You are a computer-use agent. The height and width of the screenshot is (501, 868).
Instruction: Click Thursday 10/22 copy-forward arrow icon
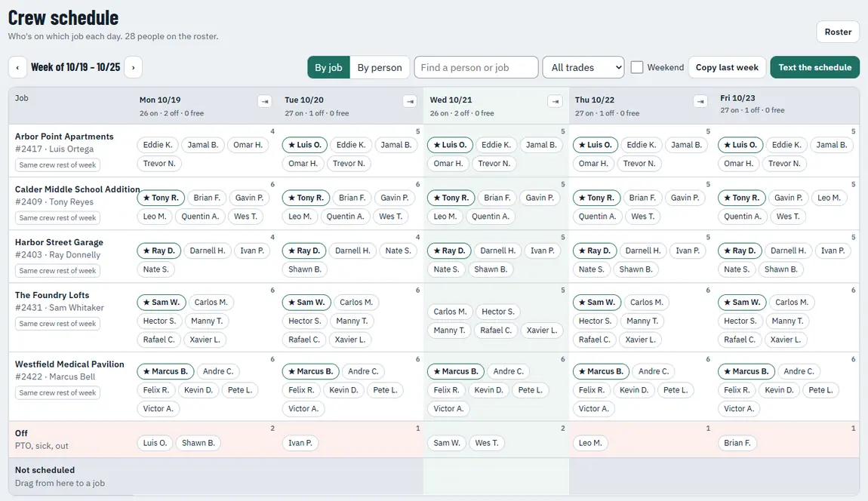700,101
